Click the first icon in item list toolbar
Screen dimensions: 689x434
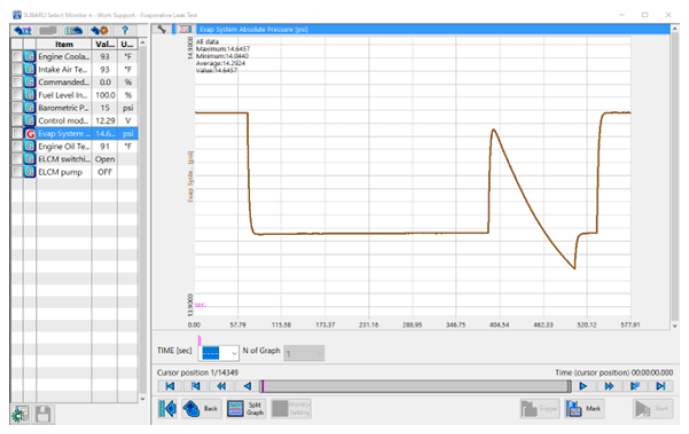[x=20, y=31]
